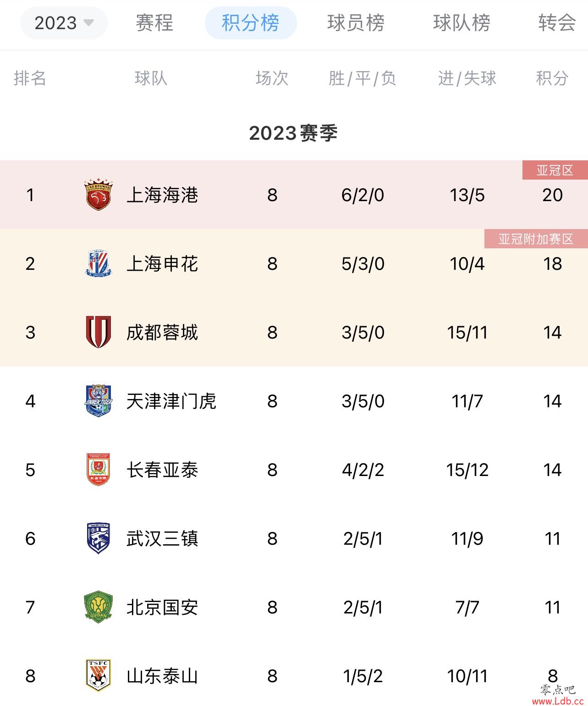This screenshot has height=706, width=588.
Task: Open the 成都蓉城 club badge
Action: [99, 332]
